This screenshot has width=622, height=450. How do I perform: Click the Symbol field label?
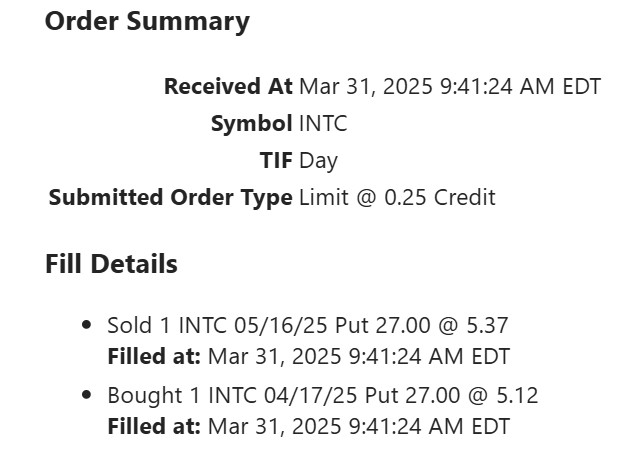pos(251,124)
